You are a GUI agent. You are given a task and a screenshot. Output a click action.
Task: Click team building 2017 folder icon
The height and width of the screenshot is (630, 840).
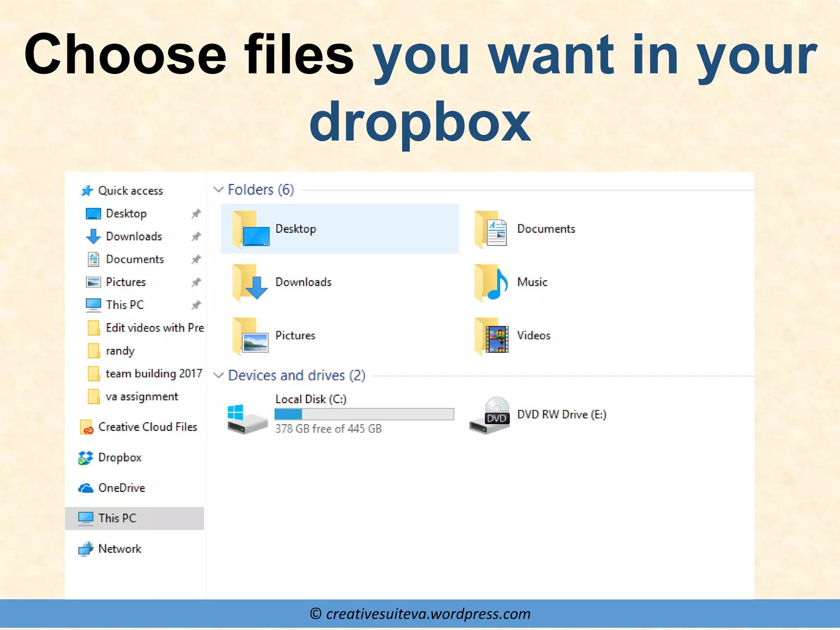[94, 374]
